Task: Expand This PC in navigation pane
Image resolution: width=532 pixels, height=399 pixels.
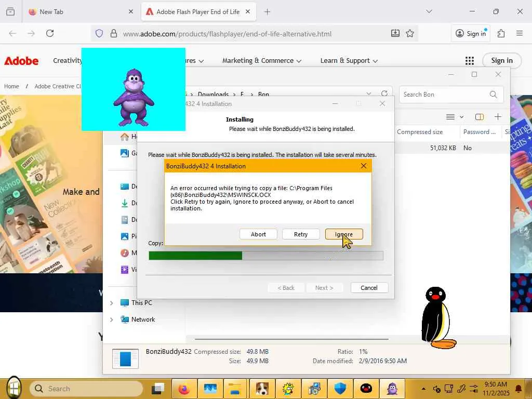Action: click(112, 303)
